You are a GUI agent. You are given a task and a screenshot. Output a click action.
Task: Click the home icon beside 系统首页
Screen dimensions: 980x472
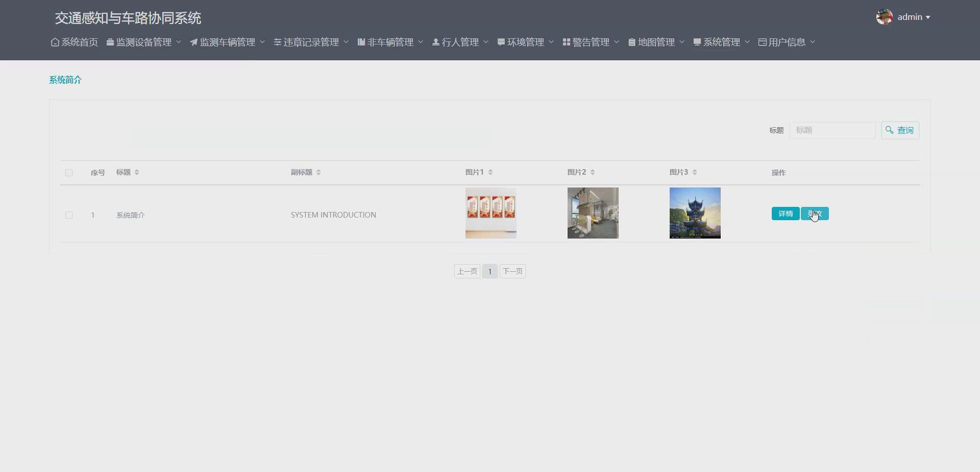[x=55, y=42]
